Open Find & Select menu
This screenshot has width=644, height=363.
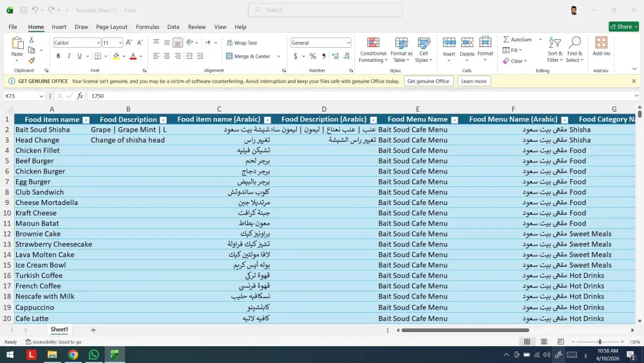574,50
